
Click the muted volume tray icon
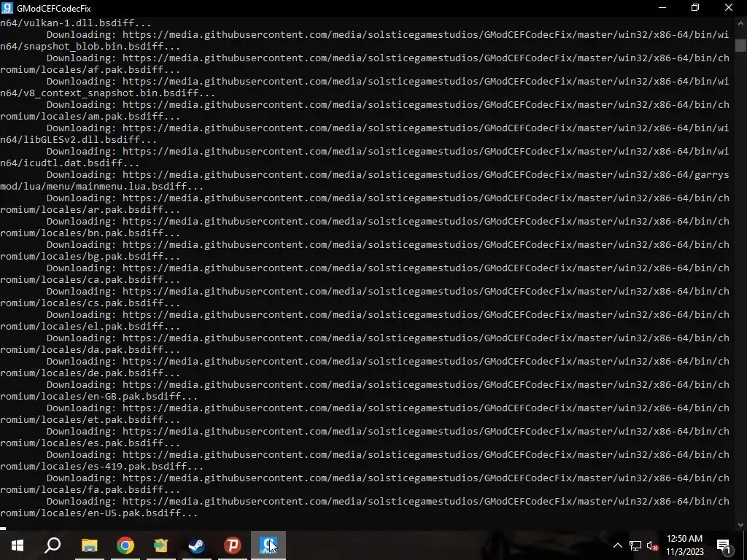(x=652, y=545)
